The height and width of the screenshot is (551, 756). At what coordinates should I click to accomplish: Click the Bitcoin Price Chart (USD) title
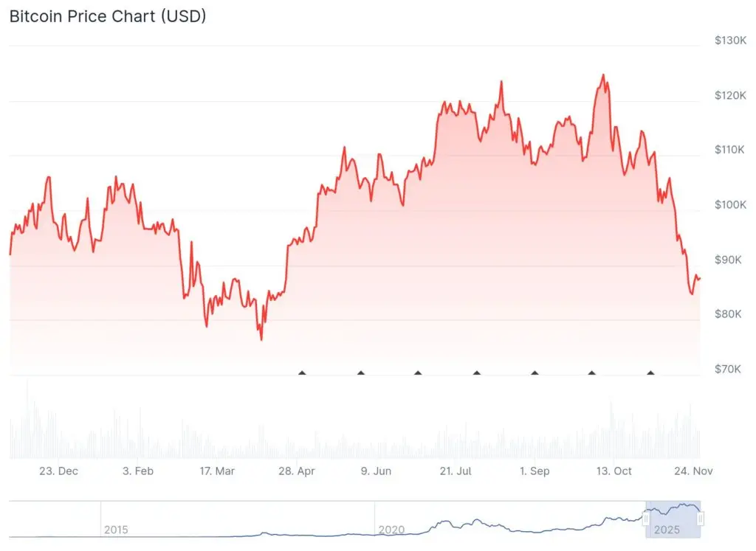pos(107,16)
